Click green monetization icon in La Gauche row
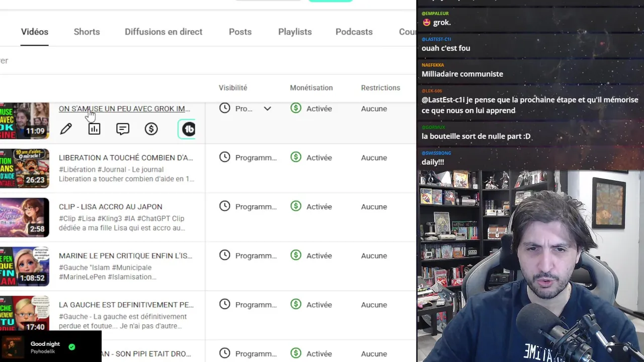Viewport: 644px width, 362px height. [296, 304]
